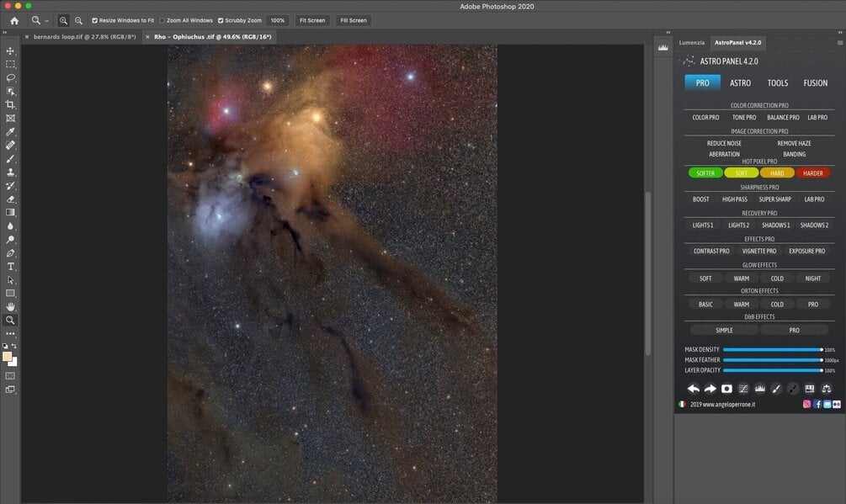Select the Eraser tool
This screenshot has height=504, width=846.
click(10, 199)
